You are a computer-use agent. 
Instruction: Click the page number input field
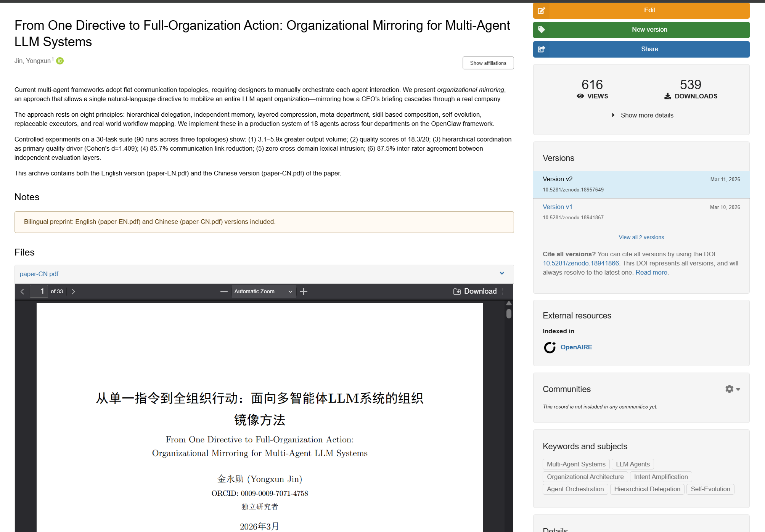pyautogui.click(x=39, y=291)
